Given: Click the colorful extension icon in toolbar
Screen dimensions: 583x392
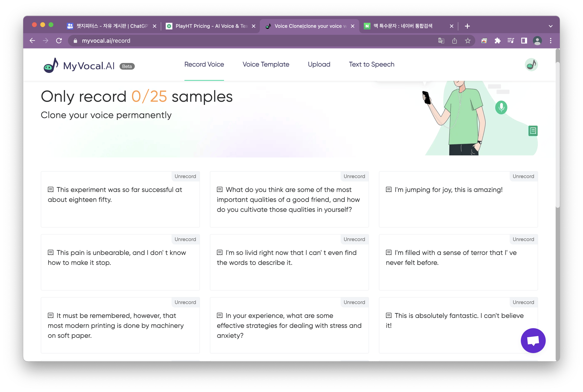Looking at the screenshot, I should tap(484, 40).
